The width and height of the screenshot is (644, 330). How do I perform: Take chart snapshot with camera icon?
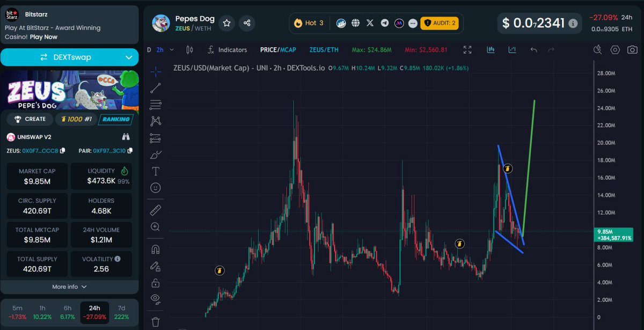(632, 50)
